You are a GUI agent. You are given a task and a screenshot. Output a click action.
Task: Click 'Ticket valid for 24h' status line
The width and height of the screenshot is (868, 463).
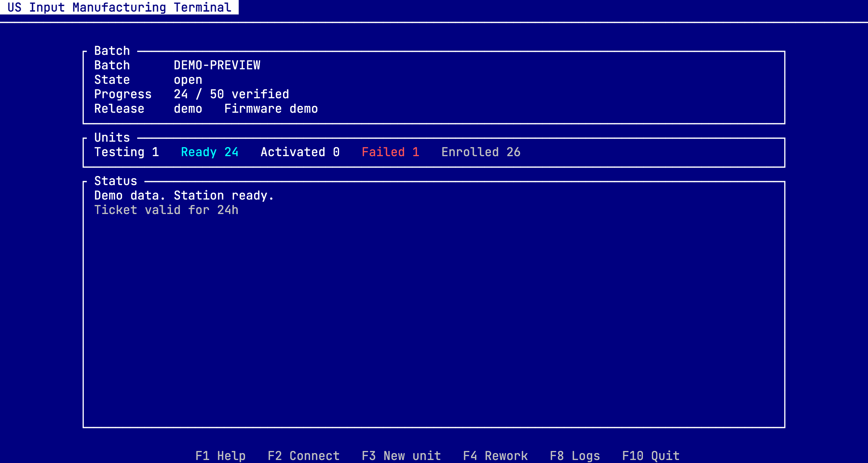pyautogui.click(x=166, y=210)
